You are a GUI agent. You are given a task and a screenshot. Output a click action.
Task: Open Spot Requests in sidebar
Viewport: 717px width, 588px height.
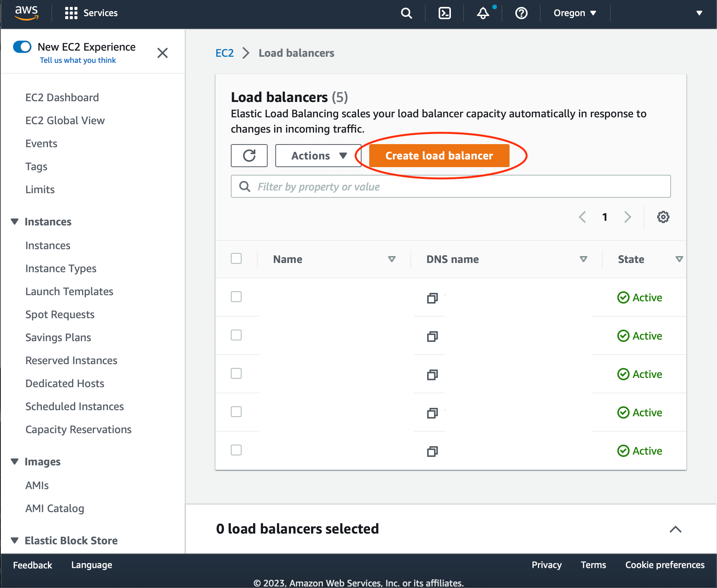(60, 314)
